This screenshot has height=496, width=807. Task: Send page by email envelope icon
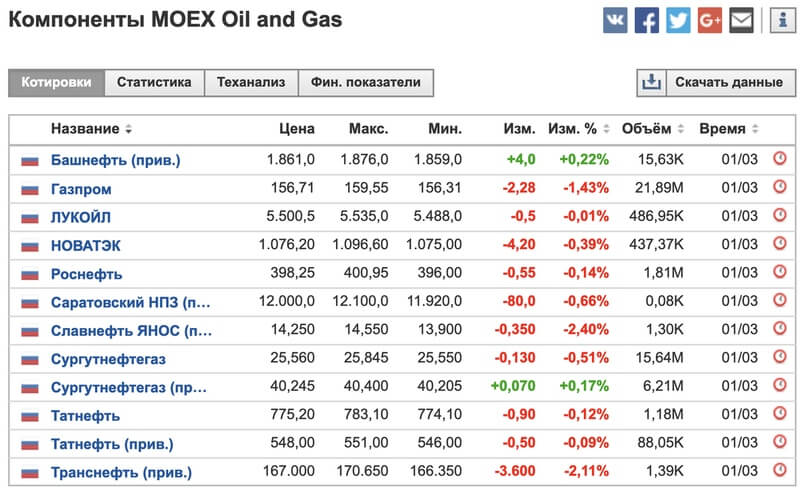pos(741,20)
